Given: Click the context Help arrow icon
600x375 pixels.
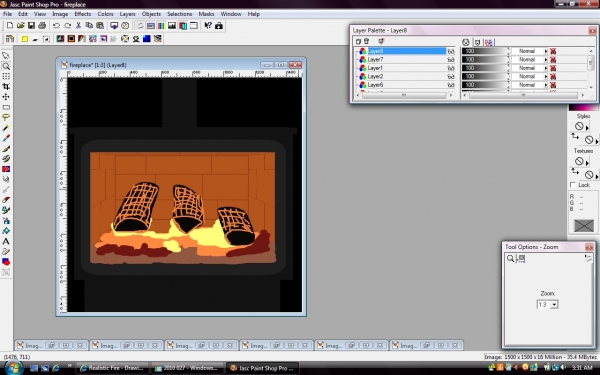Looking at the screenshot, I should click(208, 26).
